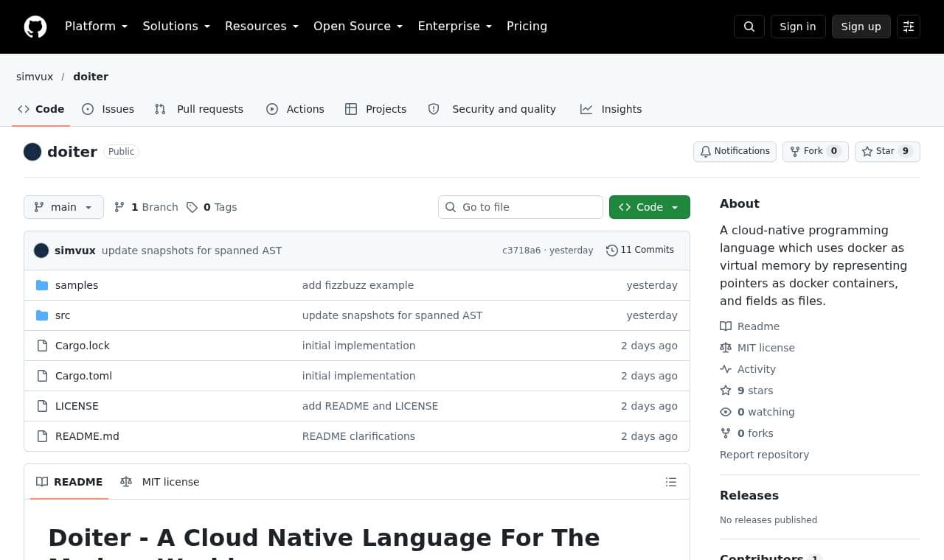Open the GitHub homepage logo
Image resolution: width=944 pixels, height=560 pixels.
35,27
